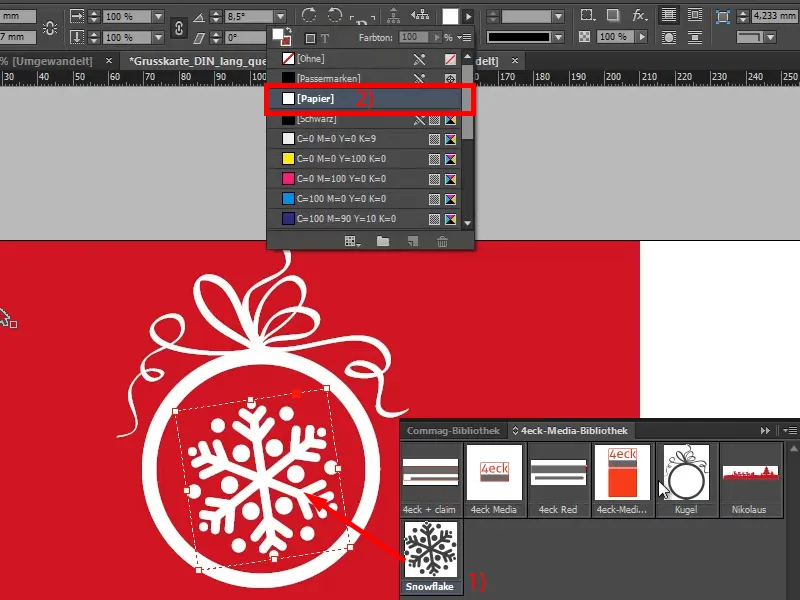Open the swatch views grid menu icon
Screen dimensions: 800x600
coord(352,241)
